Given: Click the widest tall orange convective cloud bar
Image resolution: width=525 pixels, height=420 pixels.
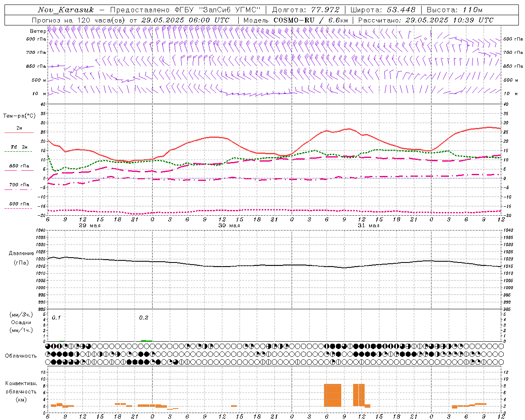Looking at the screenshot, I should [x=333, y=395].
